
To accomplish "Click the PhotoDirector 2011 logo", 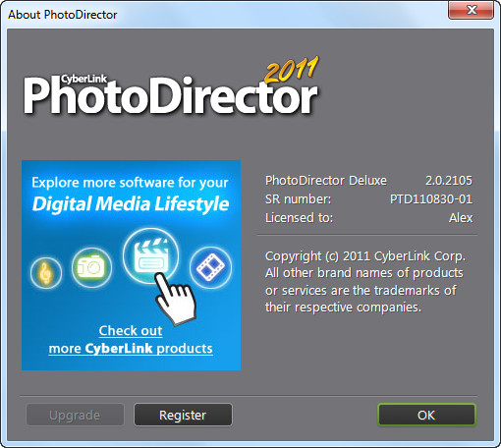I will (171, 86).
